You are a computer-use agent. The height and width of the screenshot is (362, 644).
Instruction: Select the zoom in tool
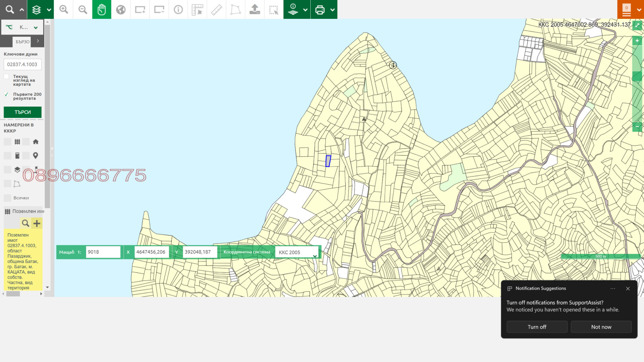click(64, 9)
